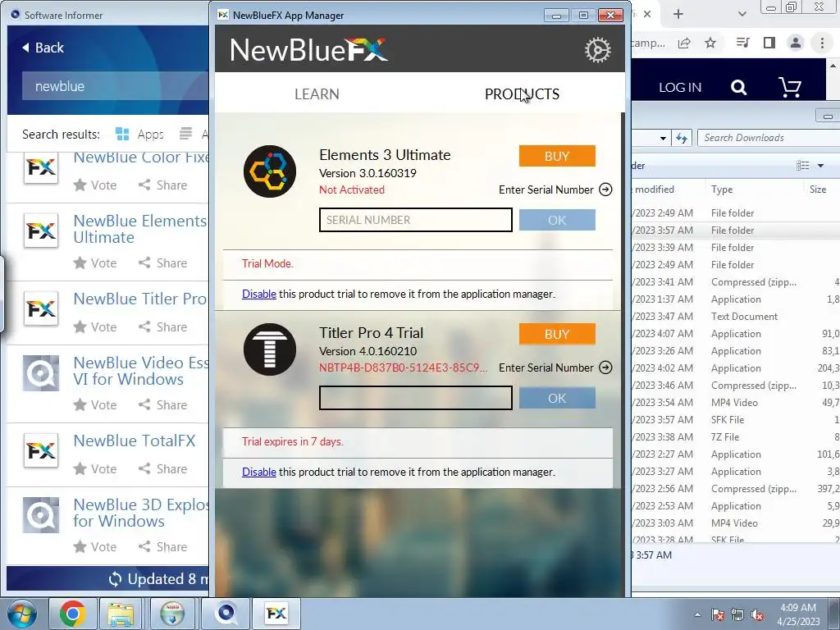
Task: Open NewBlue TotalFX result
Action: click(x=135, y=441)
